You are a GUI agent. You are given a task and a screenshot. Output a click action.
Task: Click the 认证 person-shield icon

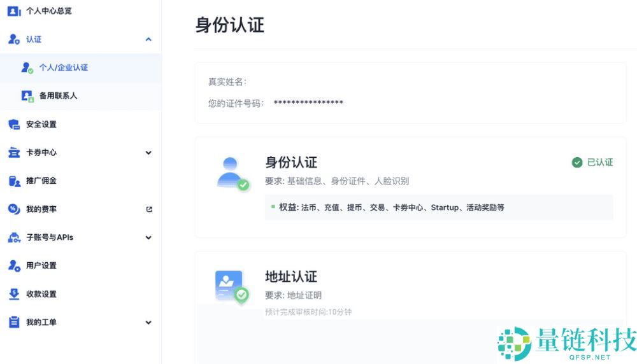tap(14, 39)
